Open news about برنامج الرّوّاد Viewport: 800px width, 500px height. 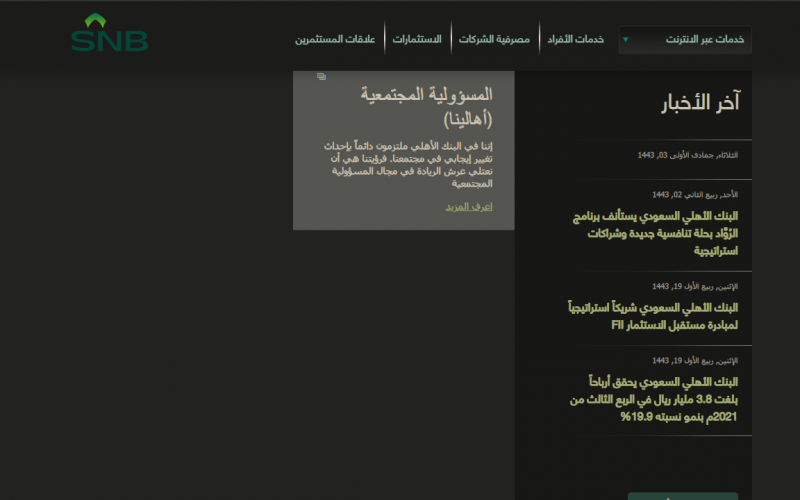(655, 233)
